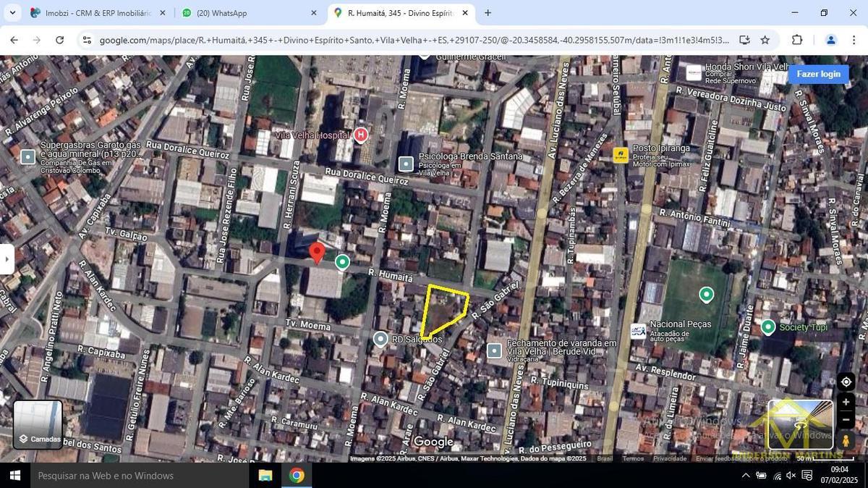Open Street View pegman icon
This screenshot has width=868, height=488.
point(846,440)
